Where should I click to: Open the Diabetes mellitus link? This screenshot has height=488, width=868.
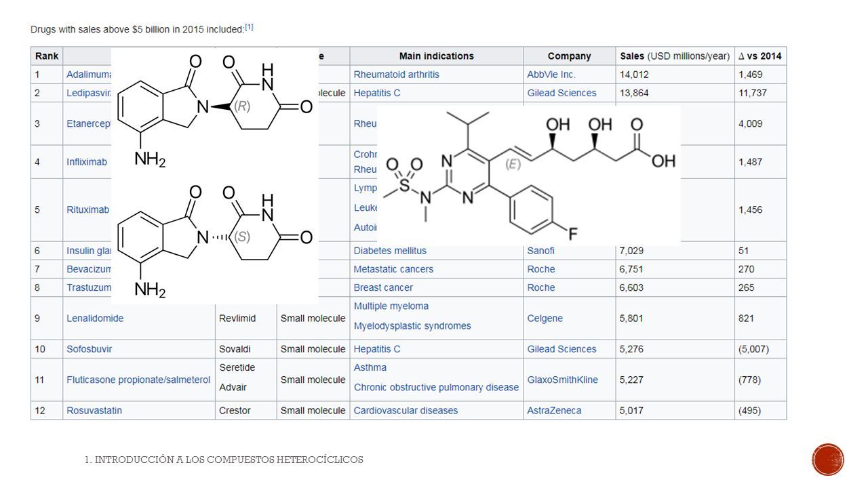[390, 251]
